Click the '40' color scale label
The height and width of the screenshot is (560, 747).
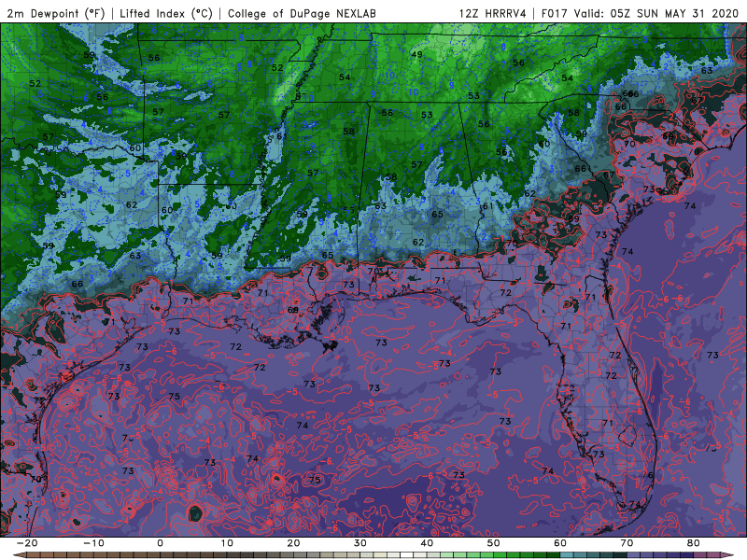(427, 543)
